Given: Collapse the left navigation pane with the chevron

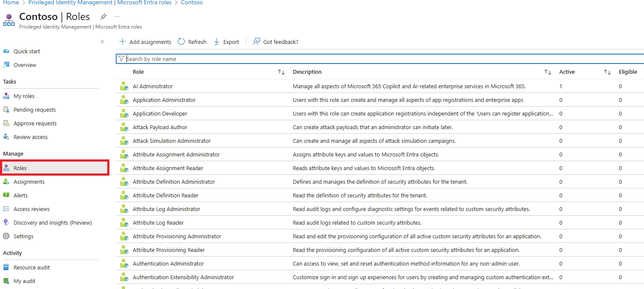Looking at the screenshot, I should point(102,42).
